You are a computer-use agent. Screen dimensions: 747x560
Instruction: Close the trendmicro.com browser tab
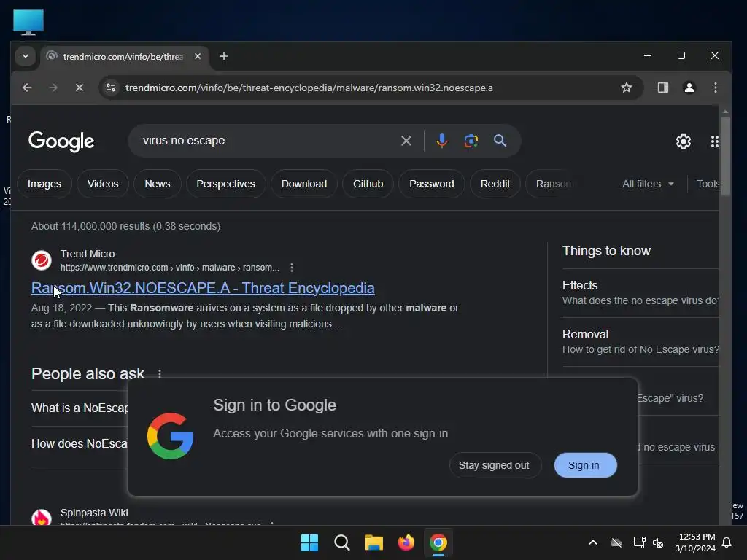click(x=198, y=56)
